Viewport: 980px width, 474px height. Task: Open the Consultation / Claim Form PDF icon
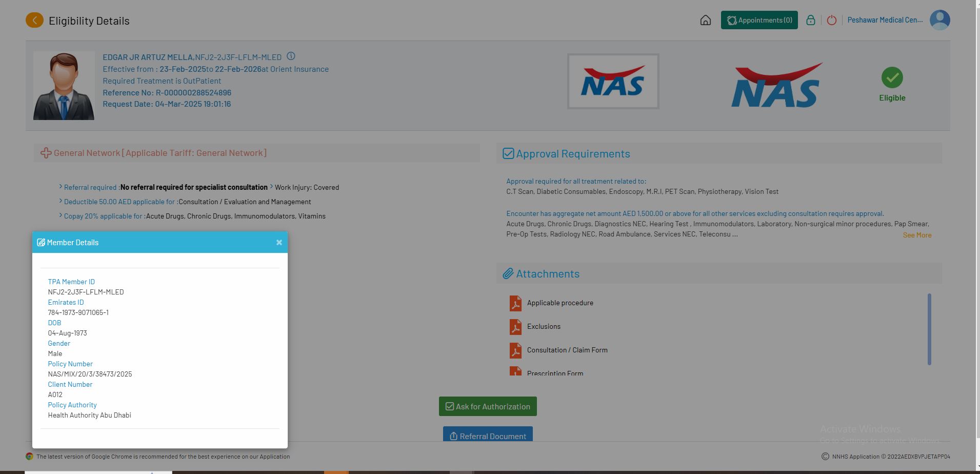[x=515, y=350]
